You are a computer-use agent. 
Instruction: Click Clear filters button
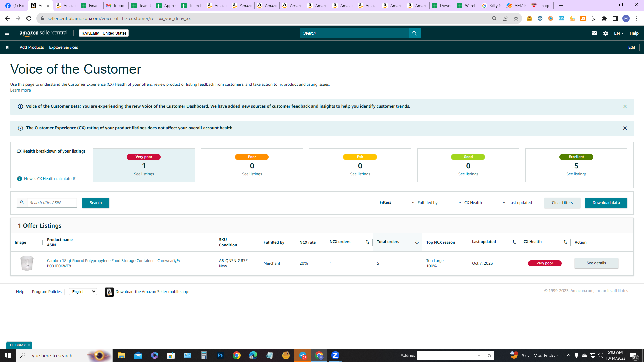562,203
